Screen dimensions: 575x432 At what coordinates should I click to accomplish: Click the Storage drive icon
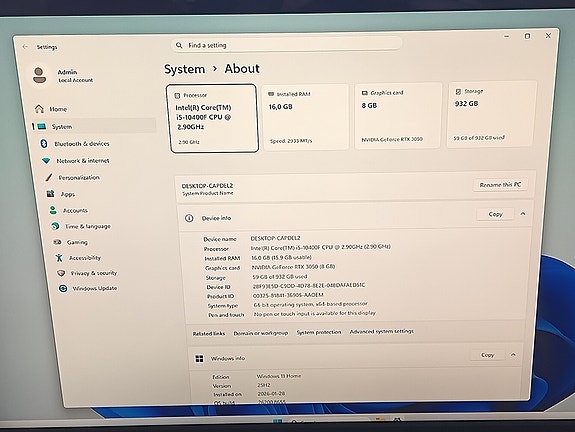point(458,91)
